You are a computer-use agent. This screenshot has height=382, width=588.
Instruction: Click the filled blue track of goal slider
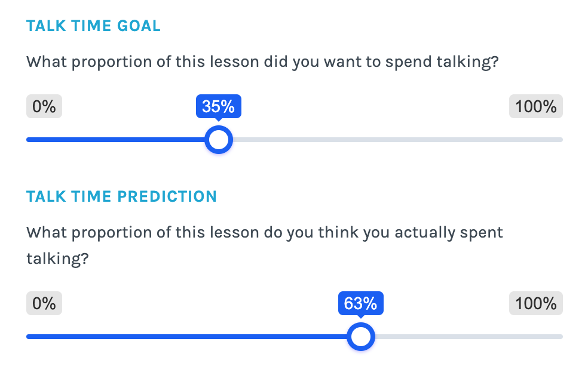click(x=115, y=140)
